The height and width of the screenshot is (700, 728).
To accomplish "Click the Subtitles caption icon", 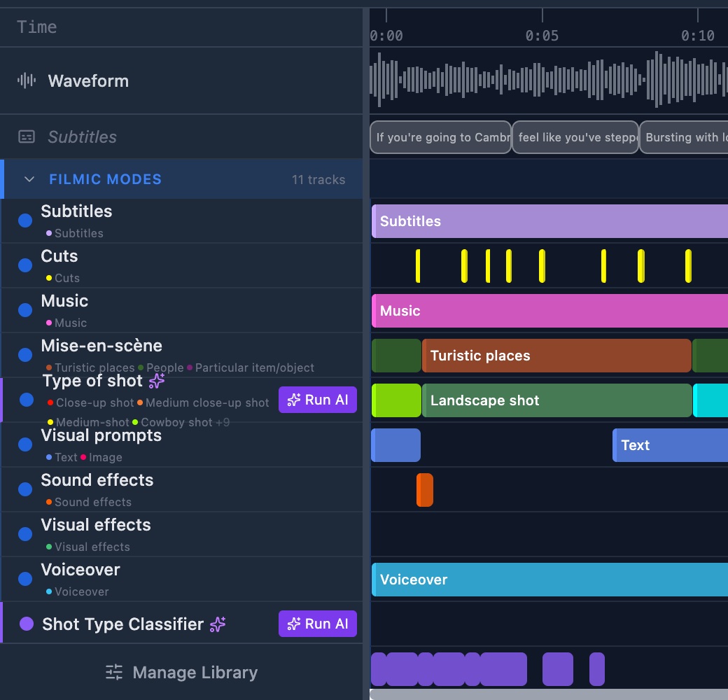I will pos(27,136).
